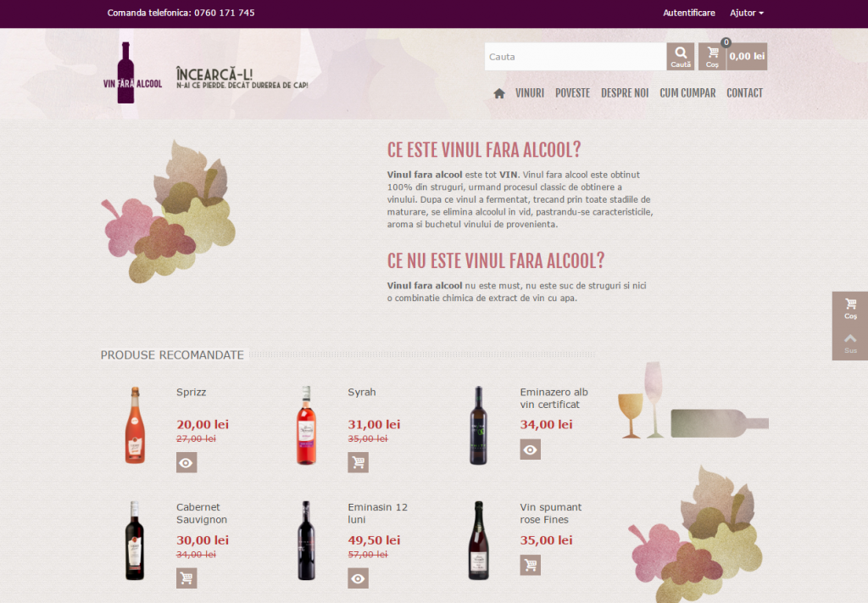
Task: Open the CONTACT page link
Action: click(x=744, y=93)
